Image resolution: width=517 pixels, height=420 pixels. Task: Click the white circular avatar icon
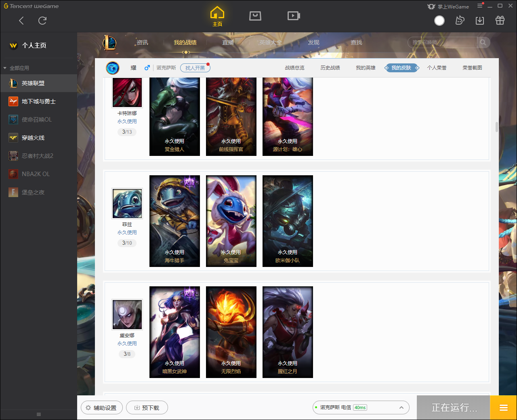[x=439, y=21]
